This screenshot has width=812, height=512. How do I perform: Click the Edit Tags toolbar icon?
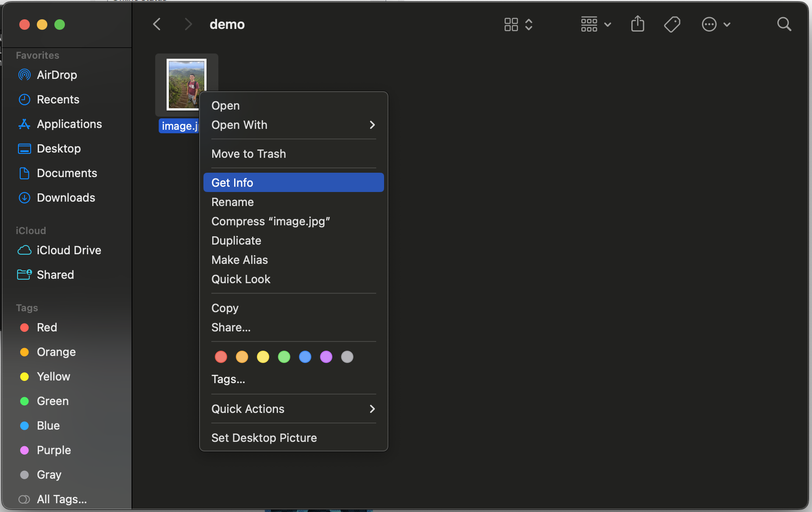pos(672,24)
